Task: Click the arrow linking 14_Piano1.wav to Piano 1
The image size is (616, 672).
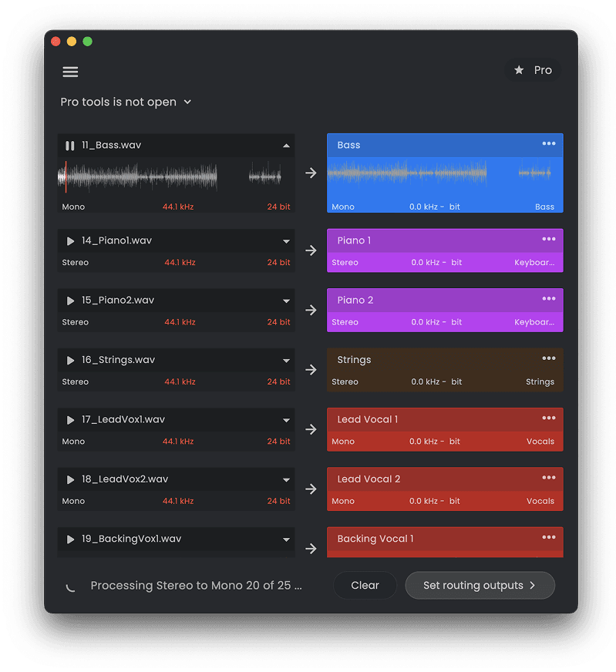Action: pyautogui.click(x=311, y=250)
